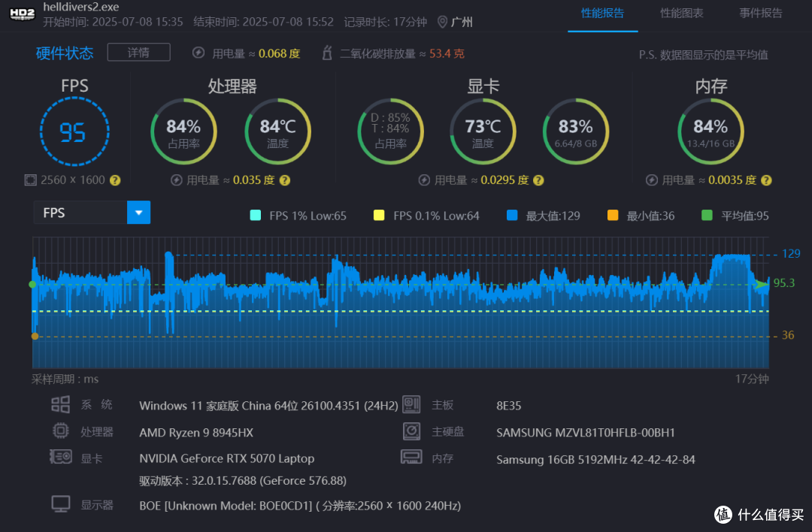Viewport: 812px width, 532px height.
Task: Click power icon beside processor 用电量 0.035 度
Action: [177, 180]
